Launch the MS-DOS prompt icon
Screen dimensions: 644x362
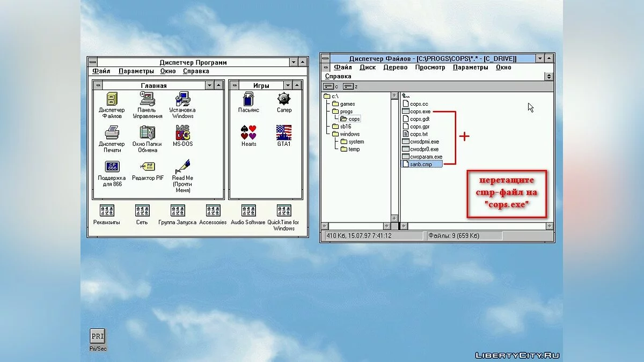(x=182, y=132)
